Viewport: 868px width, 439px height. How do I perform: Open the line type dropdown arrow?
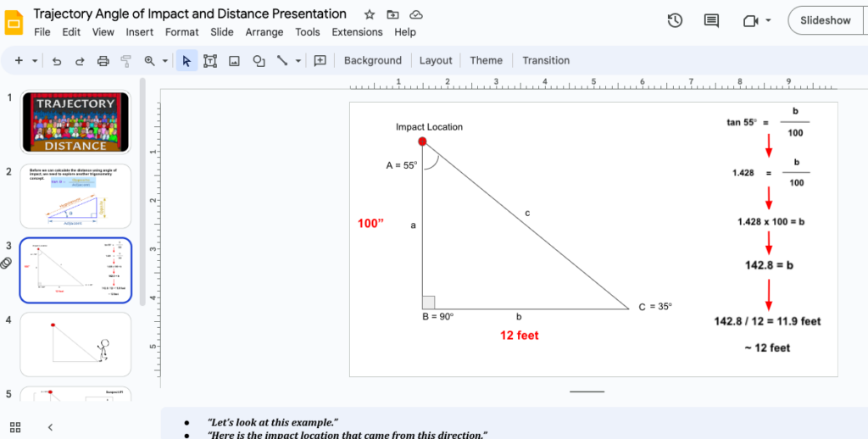(298, 61)
